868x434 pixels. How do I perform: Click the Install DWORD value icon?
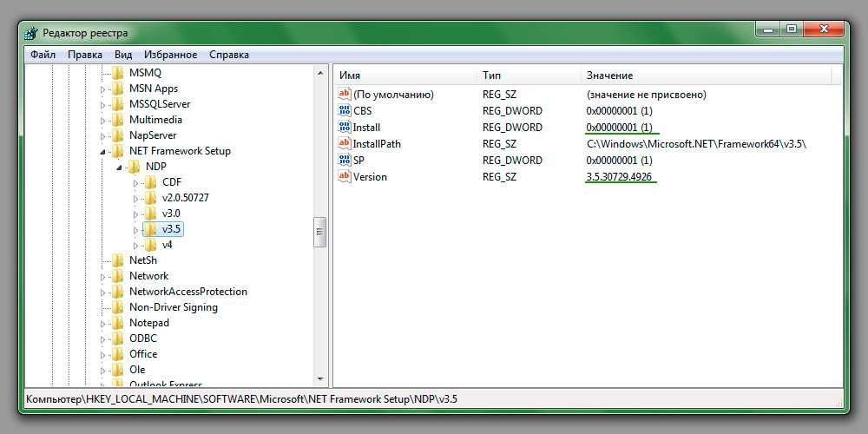345,128
